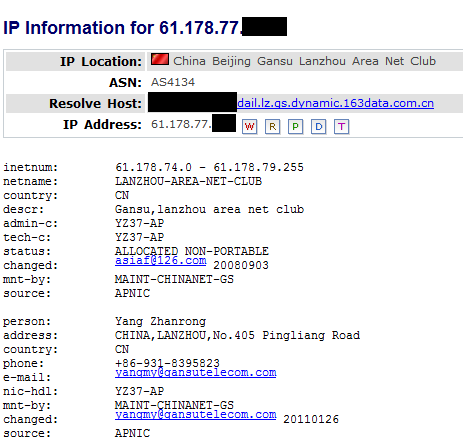Viewport: 463px width, 447px height.
Task: Click the ALLOCATED NON-PORTABLE status value
Action: [192, 251]
